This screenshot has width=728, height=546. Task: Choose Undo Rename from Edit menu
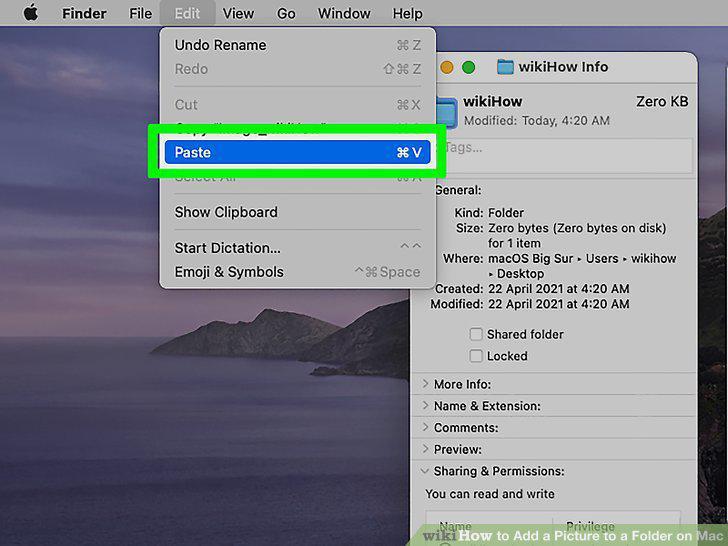pyautogui.click(x=298, y=45)
